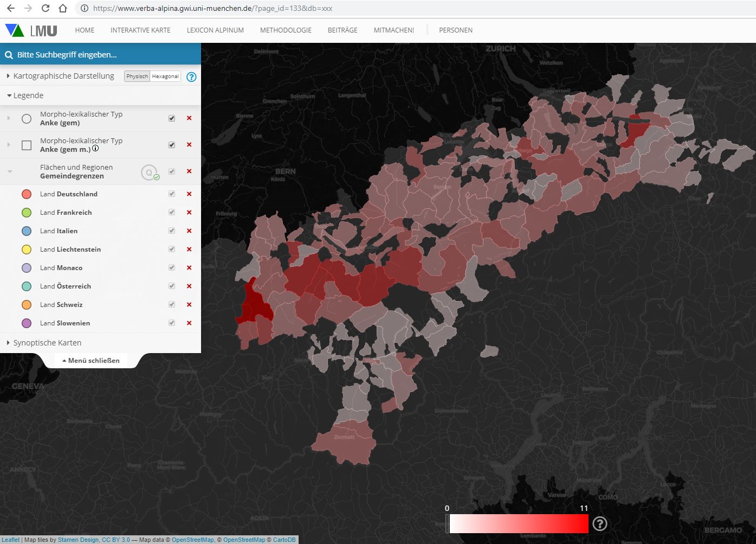Expand the Synoptische Karten section
The width and height of the screenshot is (756, 544).
(x=47, y=343)
